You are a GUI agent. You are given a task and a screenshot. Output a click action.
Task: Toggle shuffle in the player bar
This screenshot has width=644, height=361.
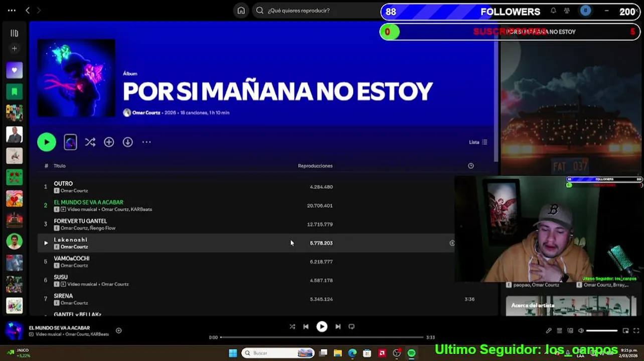pos(292,327)
